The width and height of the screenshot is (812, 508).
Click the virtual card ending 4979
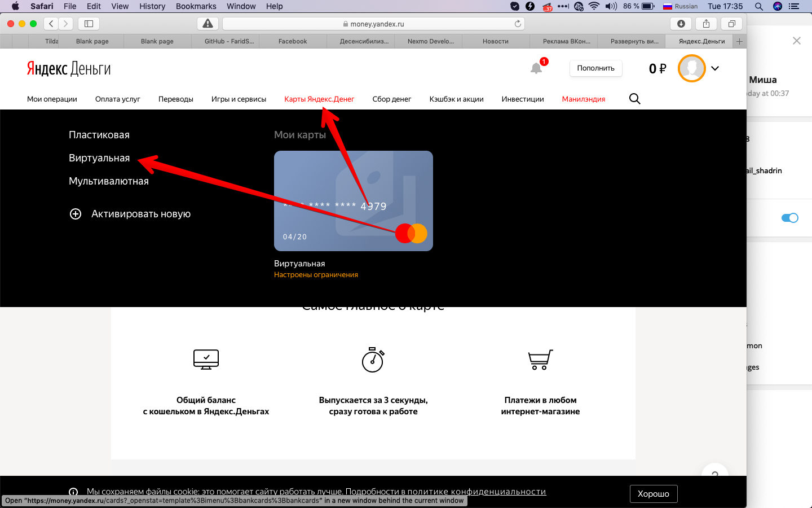(354, 201)
